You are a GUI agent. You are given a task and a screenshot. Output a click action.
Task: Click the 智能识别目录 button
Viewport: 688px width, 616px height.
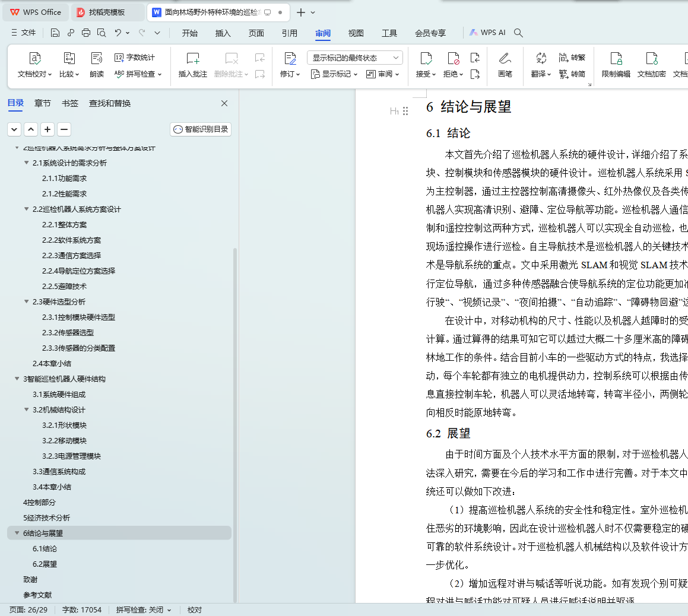point(201,129)
